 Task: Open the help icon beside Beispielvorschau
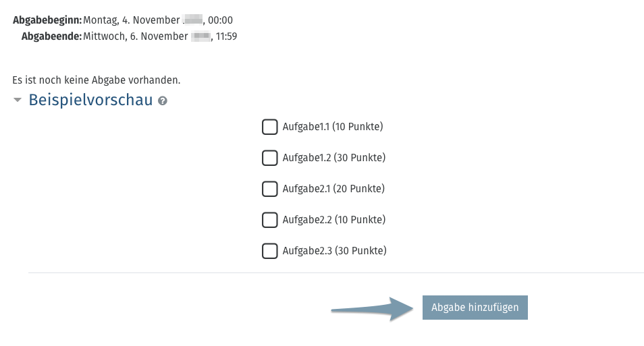coord(163,101)
